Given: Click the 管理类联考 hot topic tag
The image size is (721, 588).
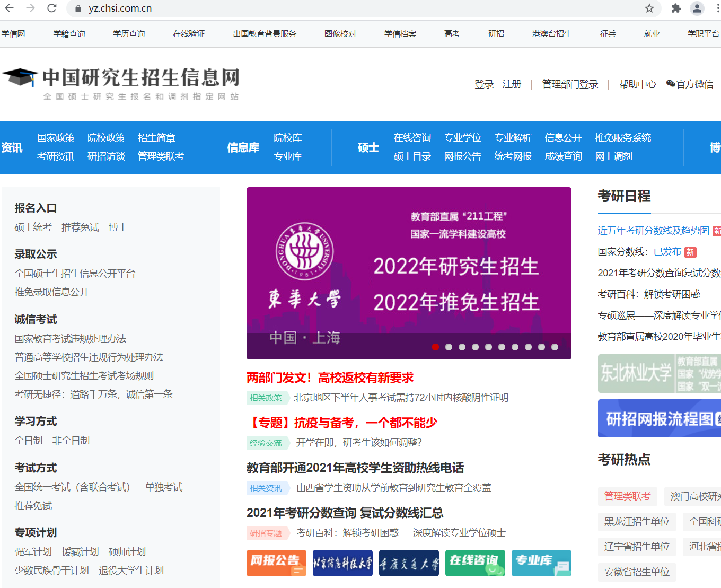Looking at the screenshot, I should pos(627,496).
